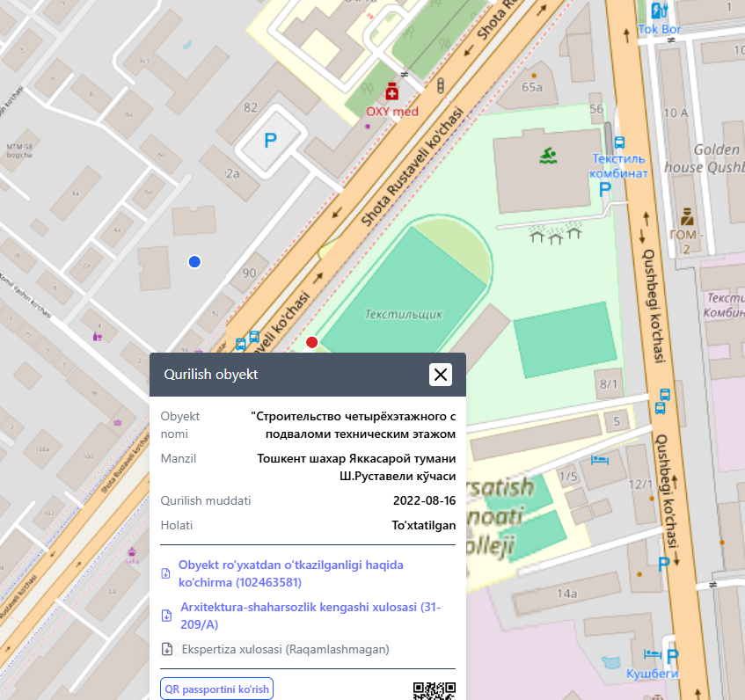Click the Текстильщик stadium label
Viewport: 745px width, 700px height.
point(404,314)
